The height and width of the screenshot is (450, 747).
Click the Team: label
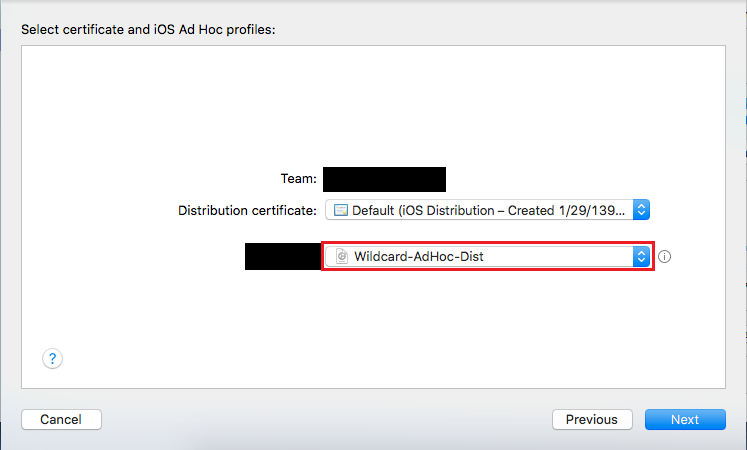(299, 179)
